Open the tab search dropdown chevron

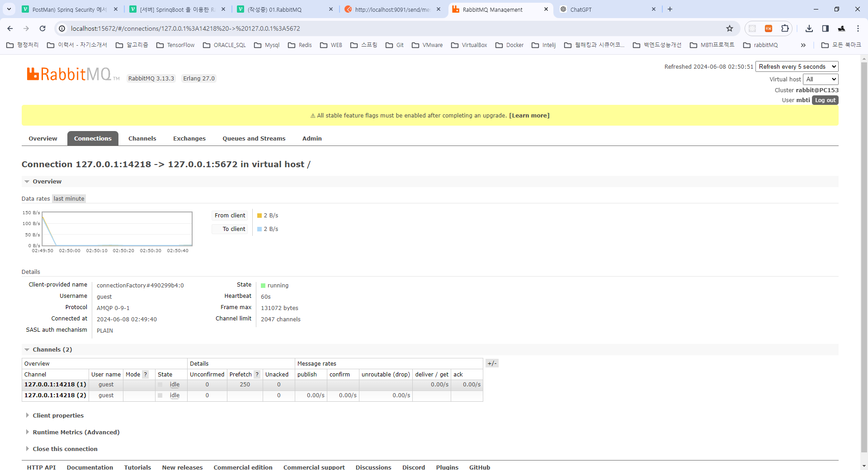[9, 9]
